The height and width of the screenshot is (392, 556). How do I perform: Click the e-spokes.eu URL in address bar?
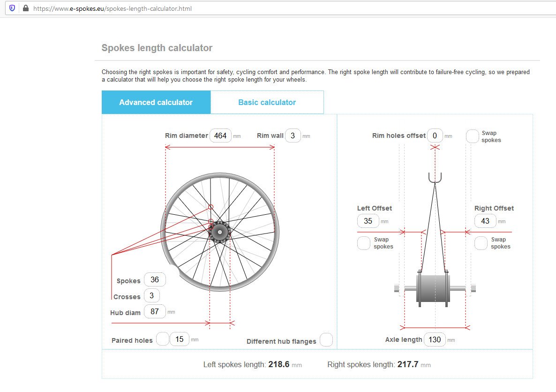(113, 8)
